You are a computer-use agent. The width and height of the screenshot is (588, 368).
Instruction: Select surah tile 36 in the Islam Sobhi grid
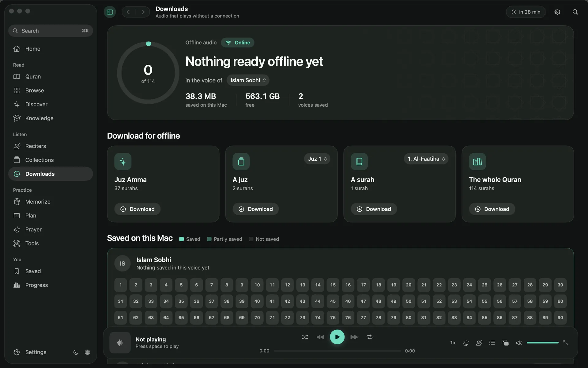196,301
